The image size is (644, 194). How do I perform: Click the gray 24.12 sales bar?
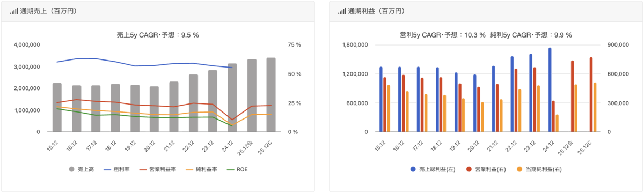coord(232,98)
